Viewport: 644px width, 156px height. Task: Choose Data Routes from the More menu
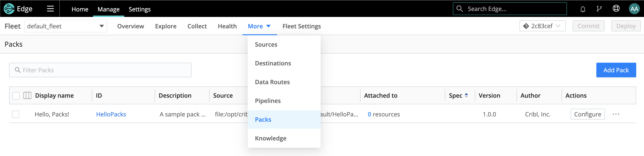point(284,82)
